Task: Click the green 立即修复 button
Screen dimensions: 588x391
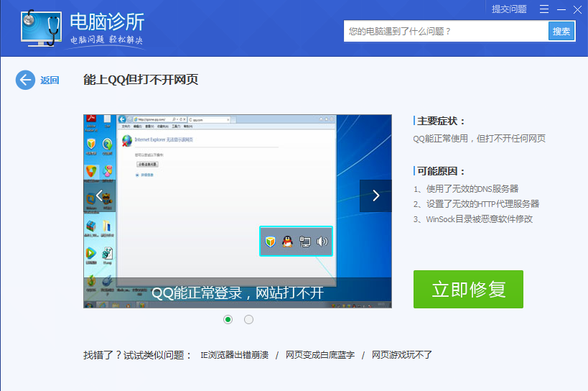Action: [x=468, y=290]
